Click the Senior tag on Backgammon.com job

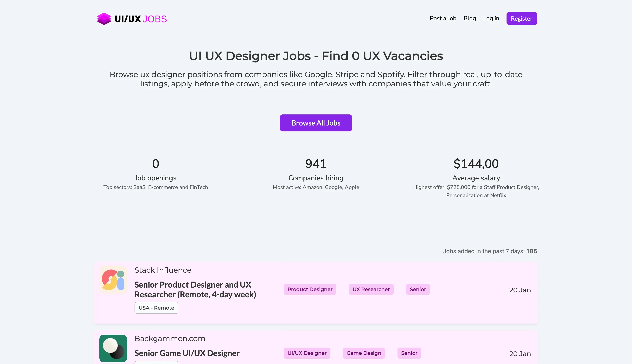click(x=409, y=353)
